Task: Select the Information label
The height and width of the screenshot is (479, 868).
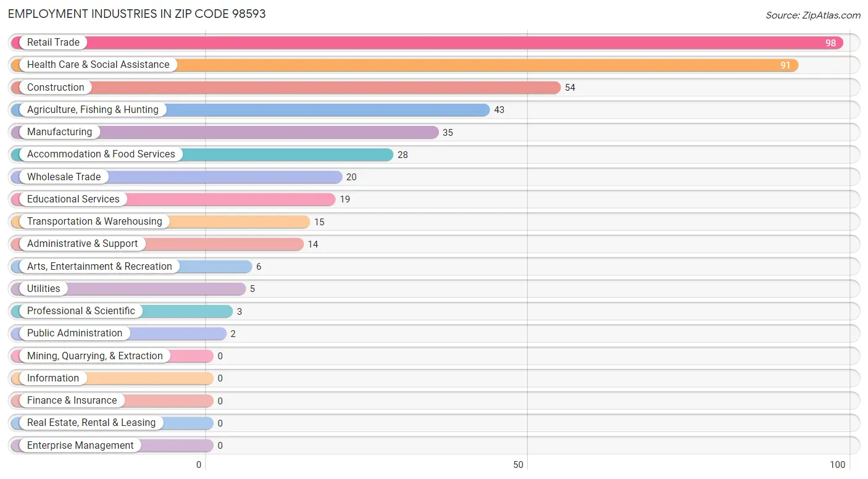Action: [53, 378]
